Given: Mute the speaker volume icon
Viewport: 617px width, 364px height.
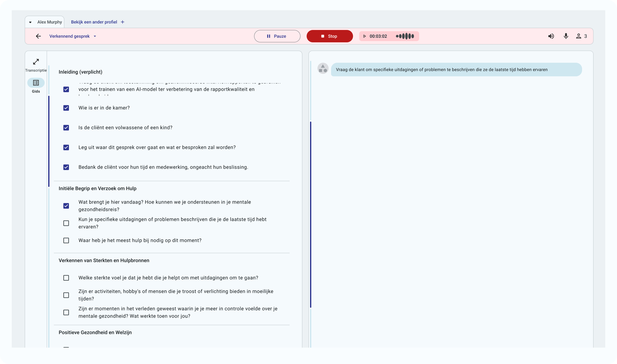Looking at the screenshot, I should coord(551,36).
